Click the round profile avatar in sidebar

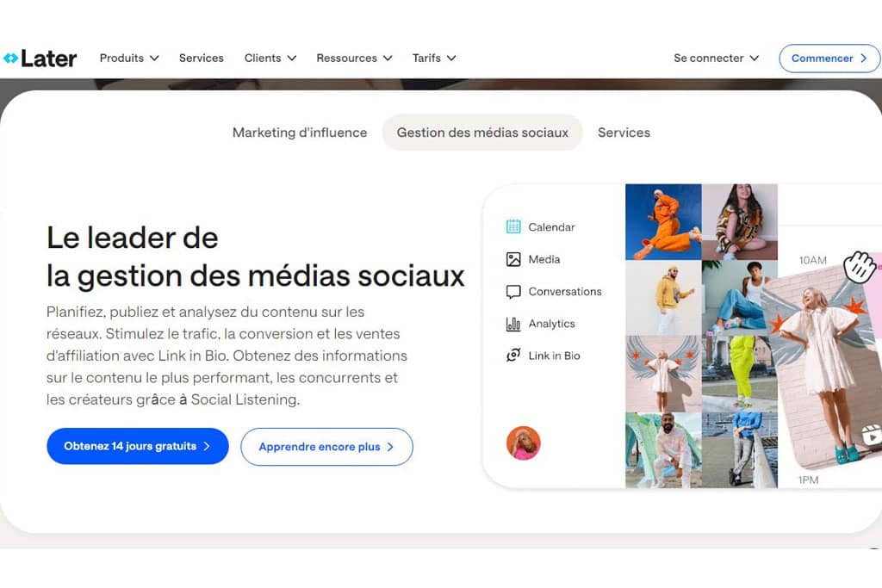click(x=523, y=443)
